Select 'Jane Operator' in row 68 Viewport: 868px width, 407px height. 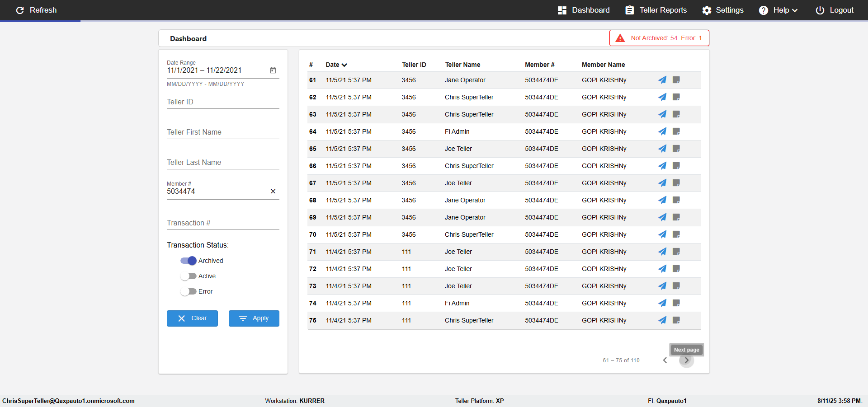tap(465, 200)
